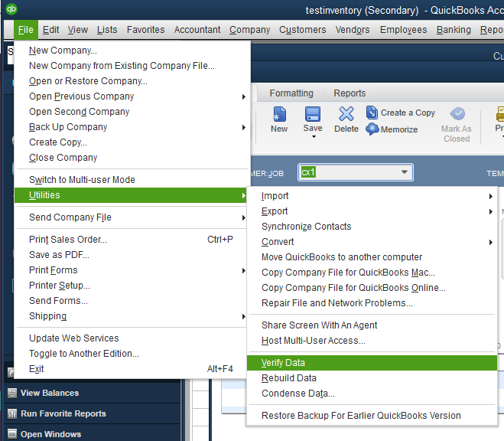Open the Company menu
This screenshot has width=504, height=441.
tap(250, 30)
